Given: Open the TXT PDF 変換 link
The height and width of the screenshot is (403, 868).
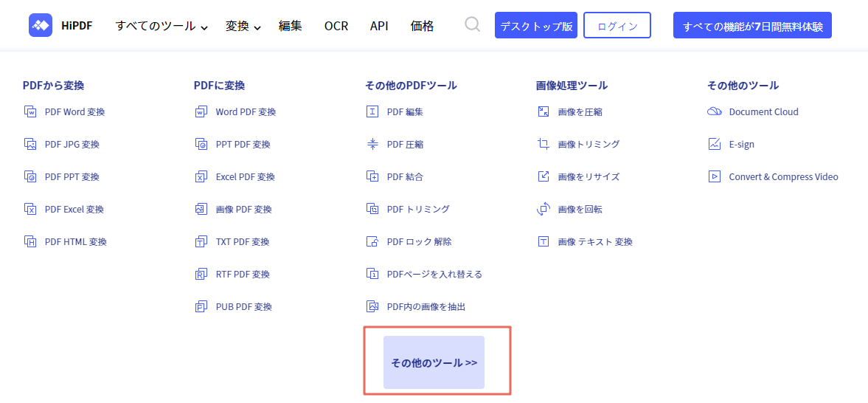Looking at the screenshot, I should pos(243,241).
